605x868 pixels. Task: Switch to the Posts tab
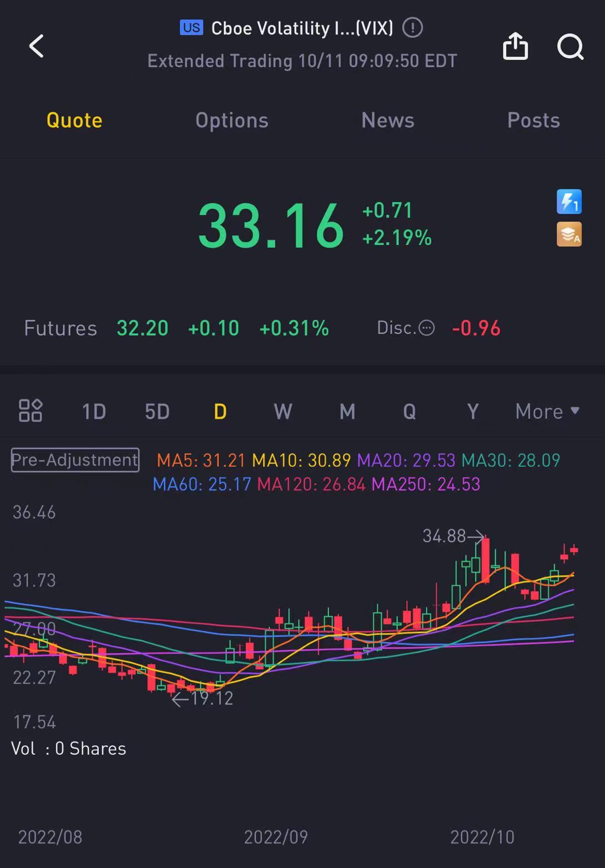click(533, 120)
